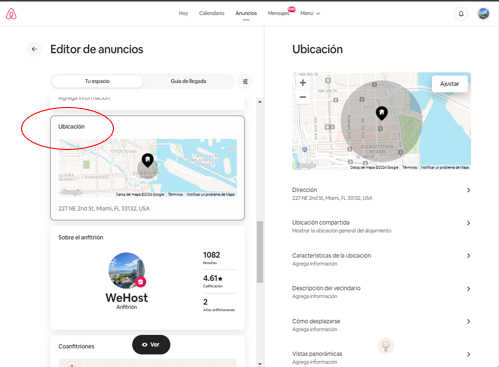The height and width of the screenshot is (367, 499).
Task: Click the Ajustar button on map
Action: coord(449,84)
